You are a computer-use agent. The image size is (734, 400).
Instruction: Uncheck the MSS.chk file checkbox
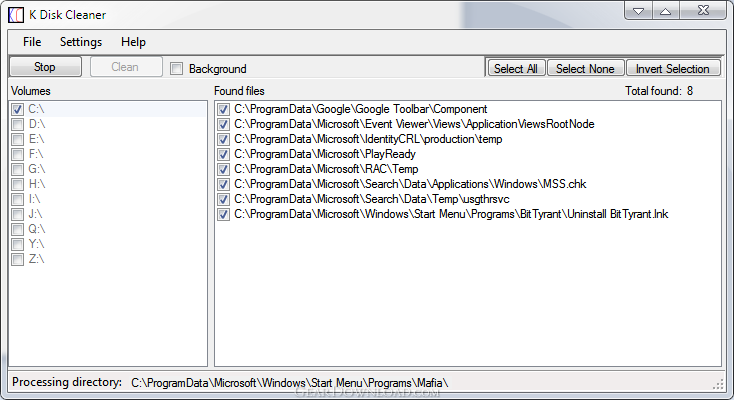pyautogui.click(x=224, y=185)
